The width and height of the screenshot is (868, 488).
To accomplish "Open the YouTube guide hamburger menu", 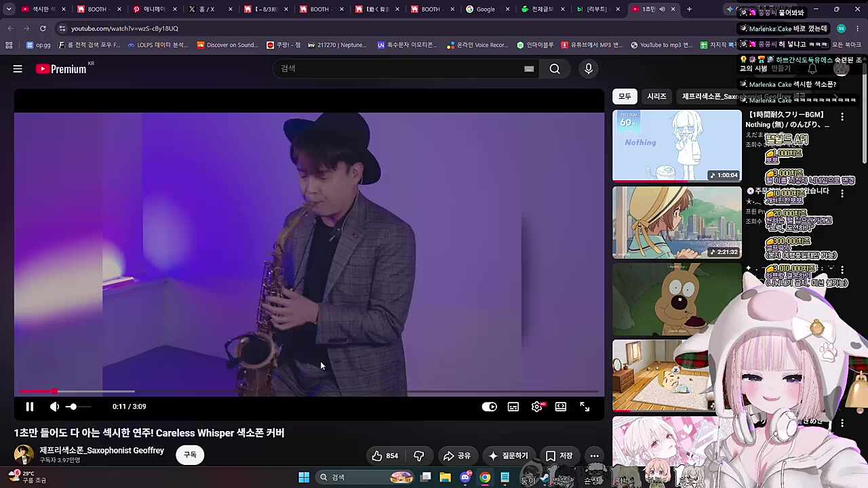I will coord(18,68).
